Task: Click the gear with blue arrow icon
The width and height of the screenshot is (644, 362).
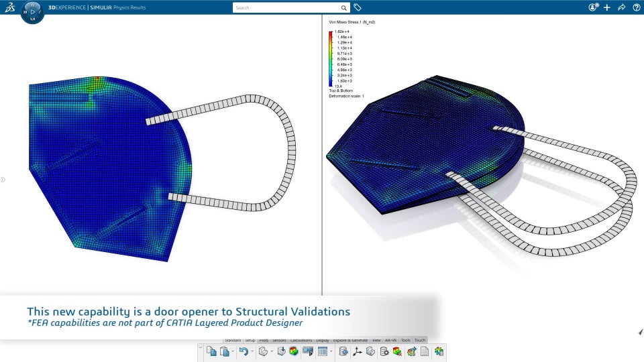Action: pyautogui.click(x=411, y=352)
